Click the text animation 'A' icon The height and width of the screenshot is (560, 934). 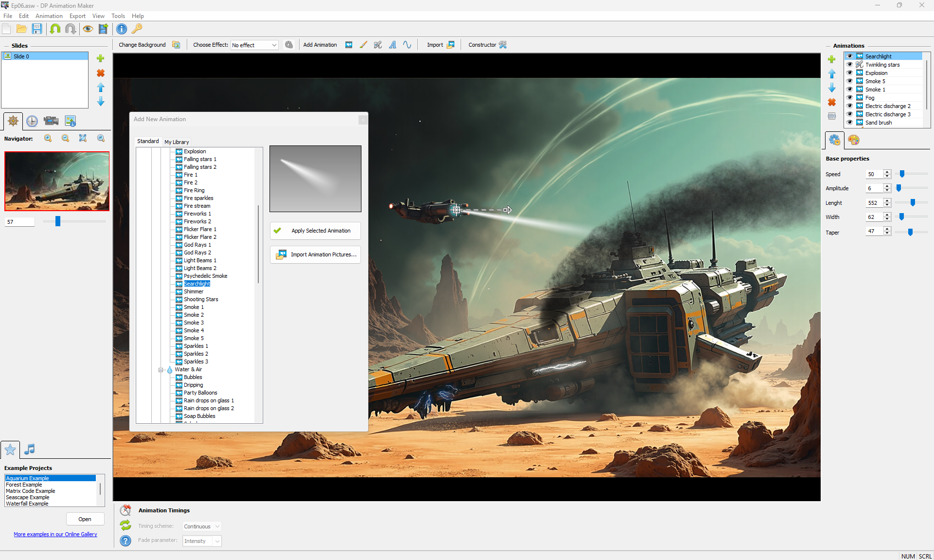pyautogui.click(x=393, y=45)
